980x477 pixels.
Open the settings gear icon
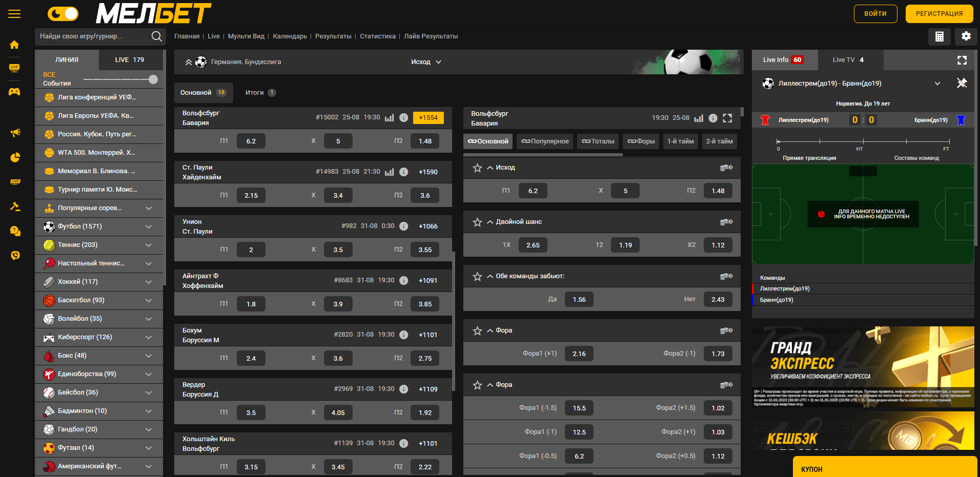(x=966, y=36)
